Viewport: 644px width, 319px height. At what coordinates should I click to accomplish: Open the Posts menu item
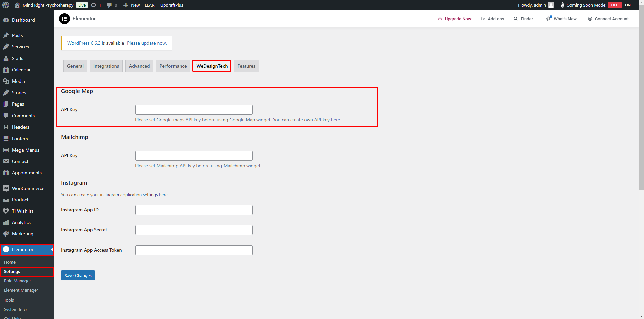(27, 35)
